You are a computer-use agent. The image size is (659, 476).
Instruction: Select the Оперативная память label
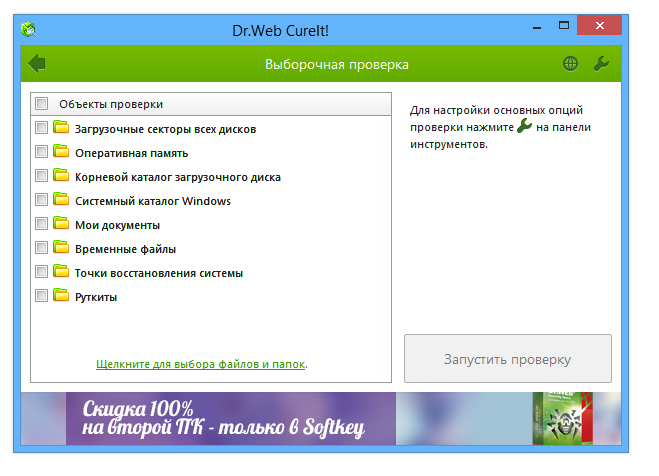pos(131,153)
